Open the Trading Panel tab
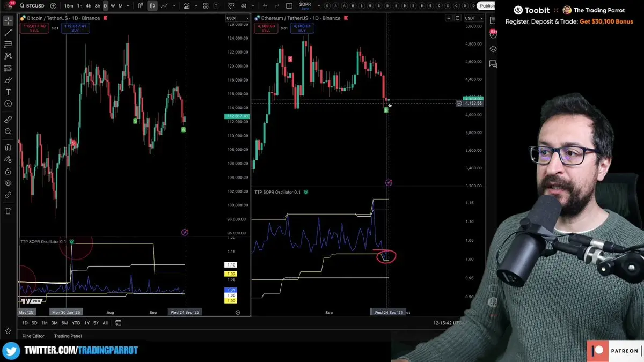Viewport: 644px width, 362px height. pyautogui.click(x=68, y=336)
